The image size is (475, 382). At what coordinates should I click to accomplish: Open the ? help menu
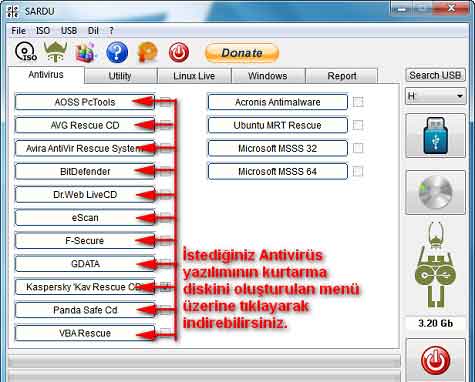(111, 31)
